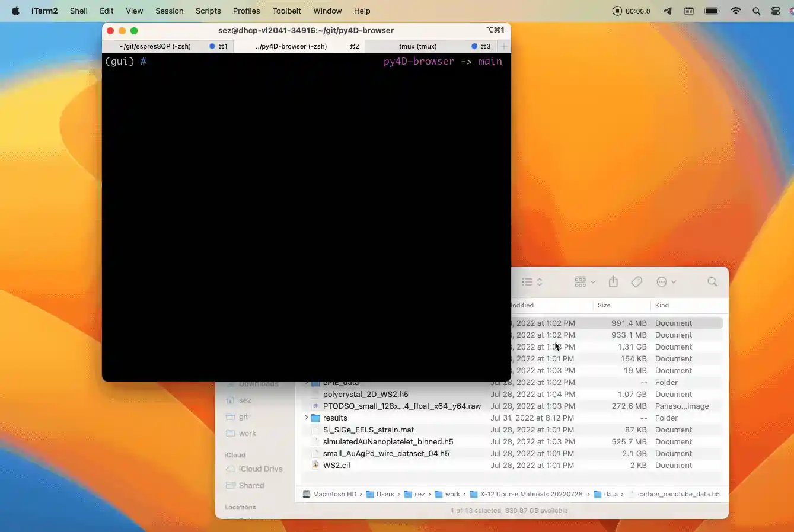Open the Finder action ellipsis menu

click(666, 282)
